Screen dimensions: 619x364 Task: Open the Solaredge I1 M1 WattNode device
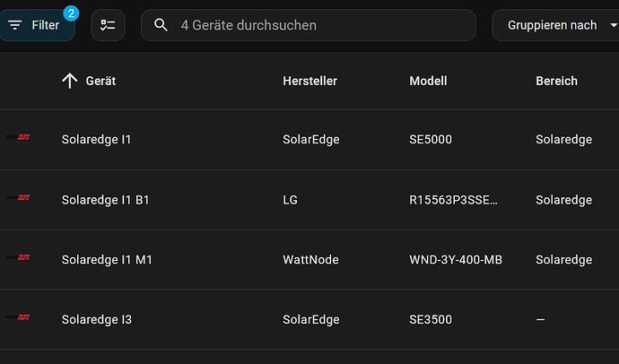(x=309, y=260)
